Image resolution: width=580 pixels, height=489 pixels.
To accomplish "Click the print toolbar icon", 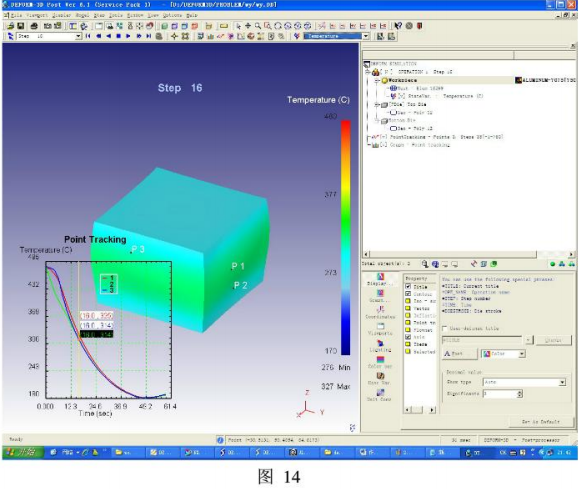I will (x=34, y=26).
